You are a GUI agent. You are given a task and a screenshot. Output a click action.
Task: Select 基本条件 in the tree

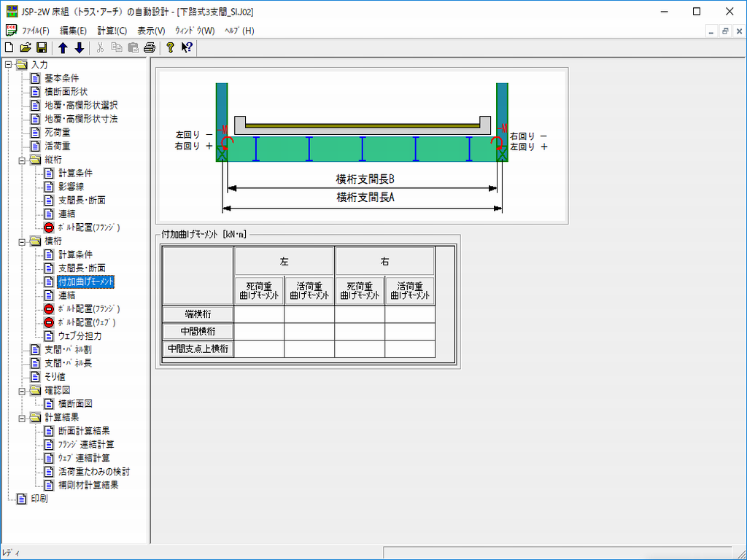pos(61,78)
